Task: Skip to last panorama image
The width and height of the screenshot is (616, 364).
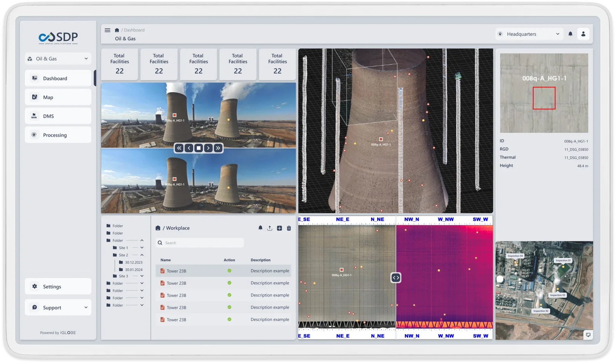Action: pos(218,148)
